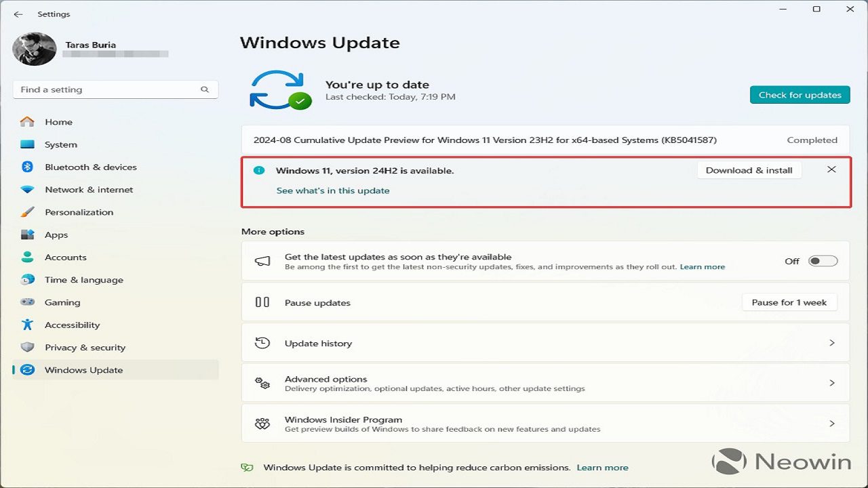This screenshot has height=488, width=868.
Task: Click the Privacy shield icon
Action: [27, 347]
